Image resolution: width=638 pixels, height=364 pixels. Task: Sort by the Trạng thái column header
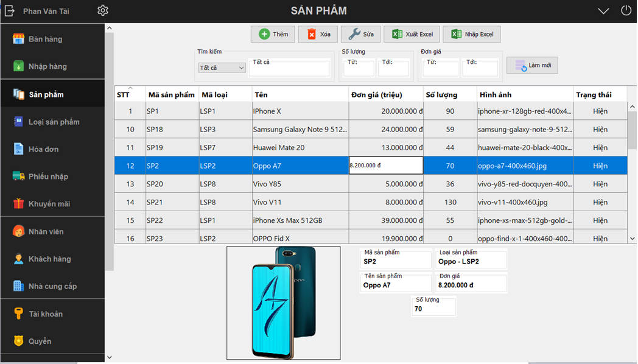pos(600,94)
